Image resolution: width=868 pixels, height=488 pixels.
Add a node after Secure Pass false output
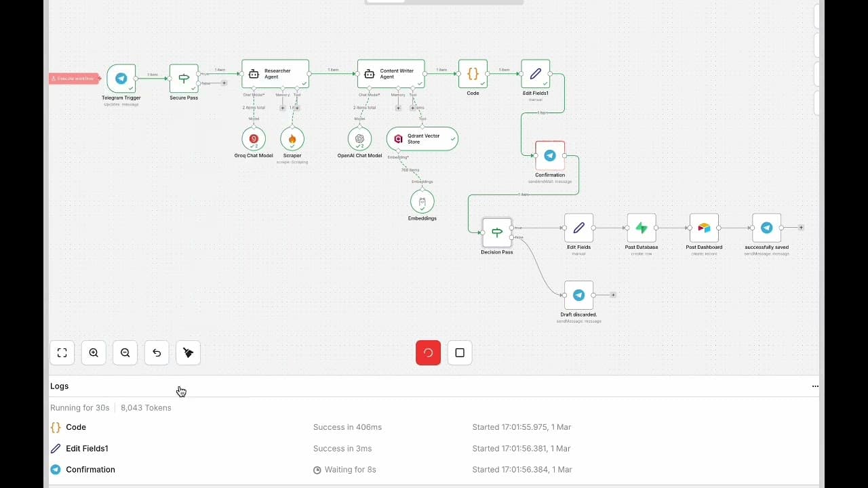coord(224,83)
